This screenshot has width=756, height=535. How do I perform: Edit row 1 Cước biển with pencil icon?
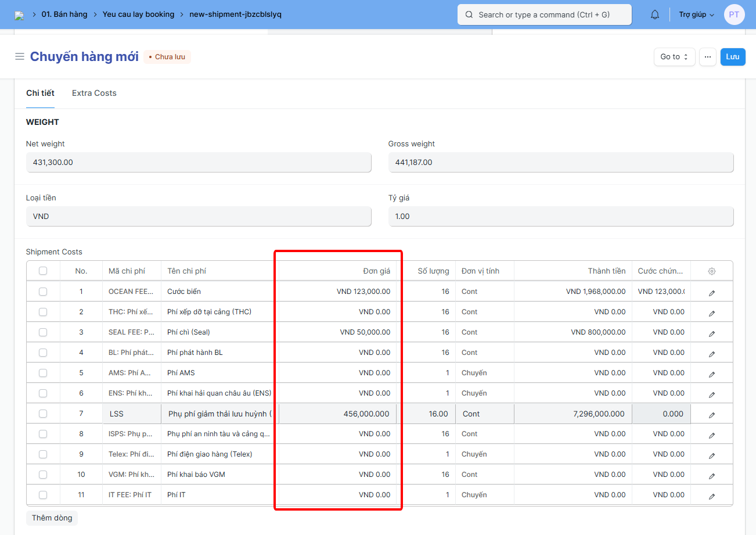[712, 292]
